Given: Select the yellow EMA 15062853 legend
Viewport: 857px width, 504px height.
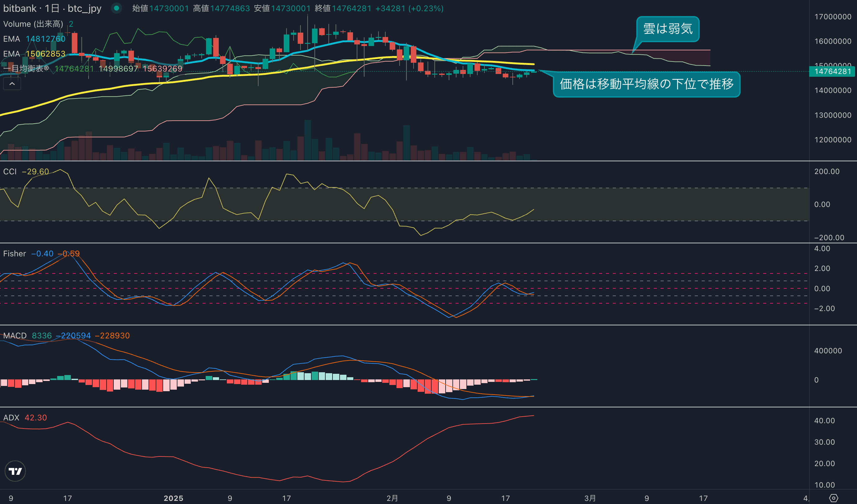Looking at the screenshot, I should [34, 54].
